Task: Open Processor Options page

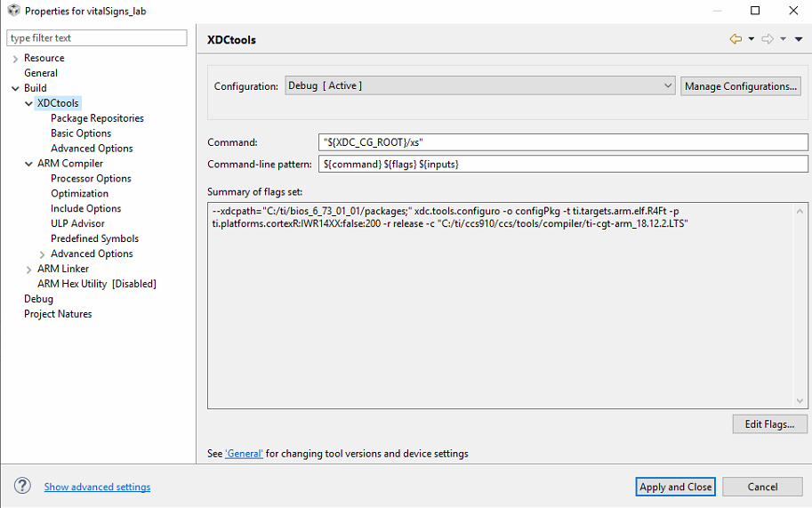Action: [91, 179]
